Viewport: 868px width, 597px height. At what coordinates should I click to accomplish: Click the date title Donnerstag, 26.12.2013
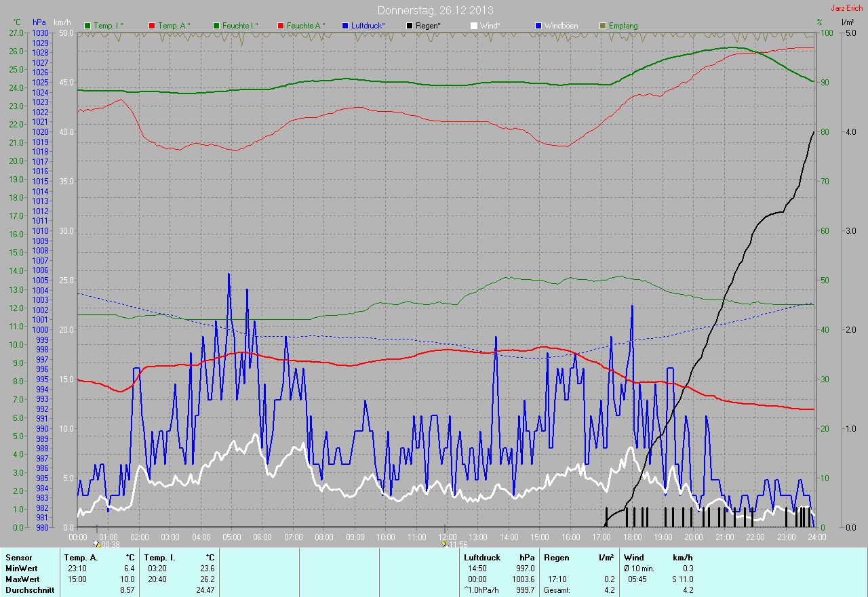[x=435, y=10]
